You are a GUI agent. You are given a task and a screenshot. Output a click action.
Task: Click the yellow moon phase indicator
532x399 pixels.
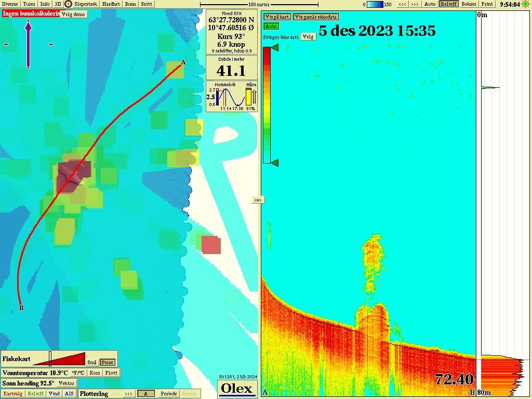pyautogui.click(x=248, y=97)
